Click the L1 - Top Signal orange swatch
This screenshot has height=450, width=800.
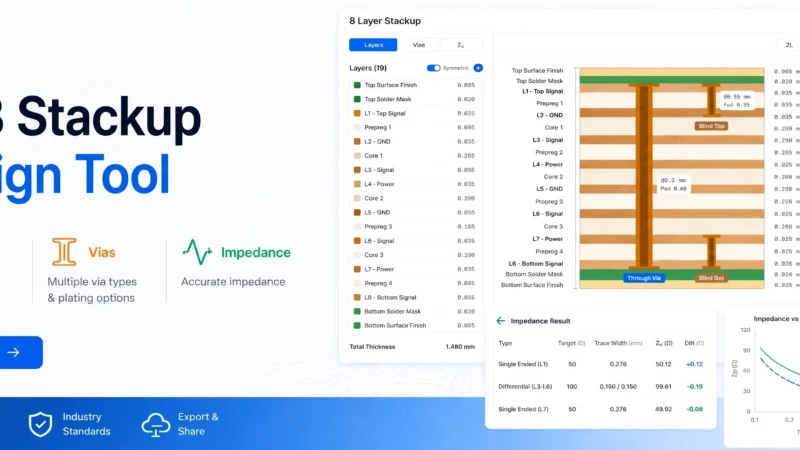(357, 113)
